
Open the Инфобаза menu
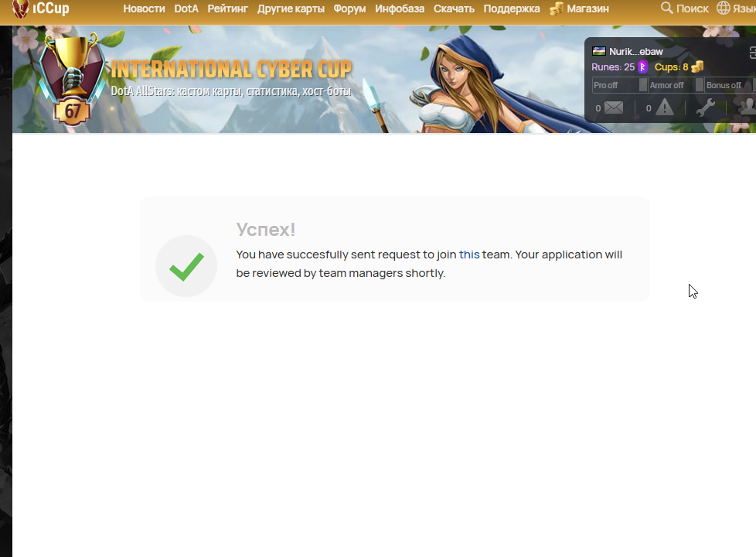400,9
